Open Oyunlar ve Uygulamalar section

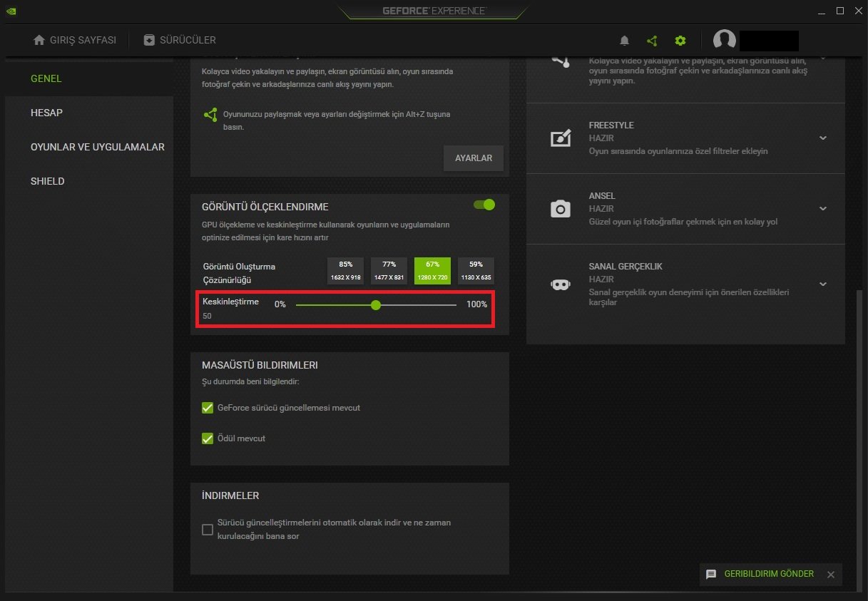point(98,147)
